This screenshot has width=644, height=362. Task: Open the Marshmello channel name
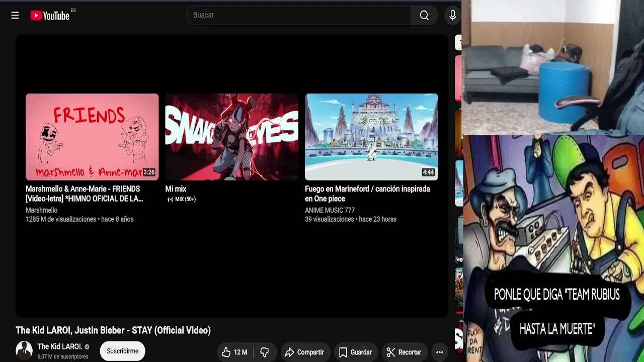(41, 210)
